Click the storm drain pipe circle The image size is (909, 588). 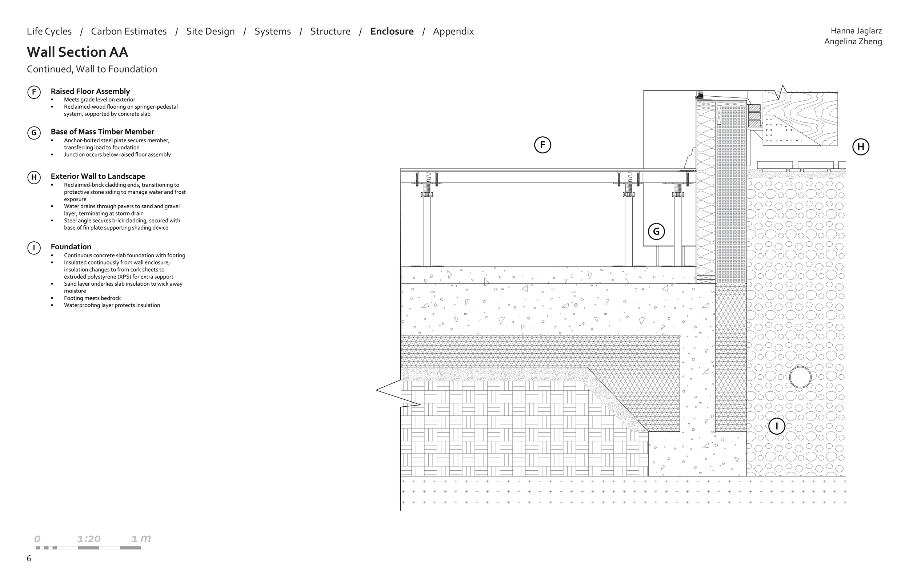tap(800, 377)
